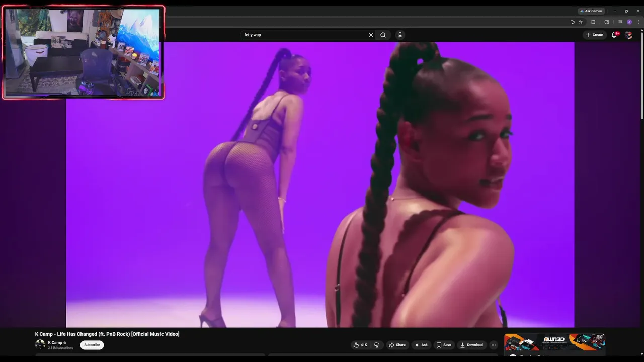Click the Ask button below video
Screen dimensions: 644x362
pyautogui.click(x=421, y=345)
